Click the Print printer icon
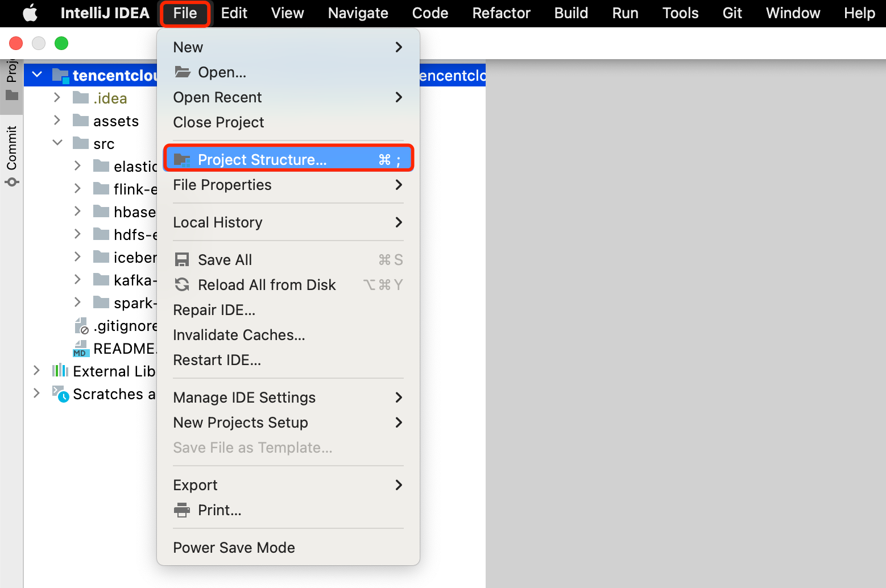 [x=182, y=510]
